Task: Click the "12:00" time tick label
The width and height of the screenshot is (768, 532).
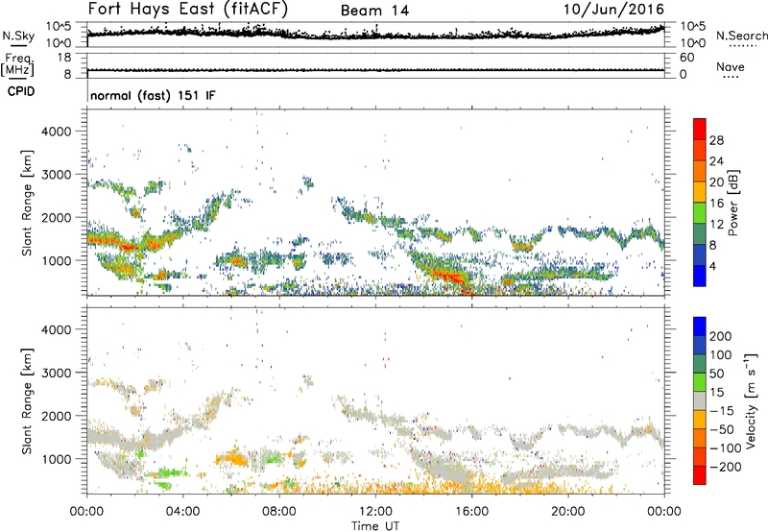Action: (x=375, y=512)
